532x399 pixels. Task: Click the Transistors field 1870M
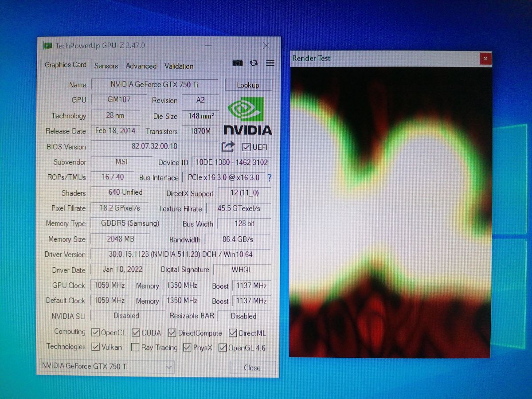click(200, 131)
